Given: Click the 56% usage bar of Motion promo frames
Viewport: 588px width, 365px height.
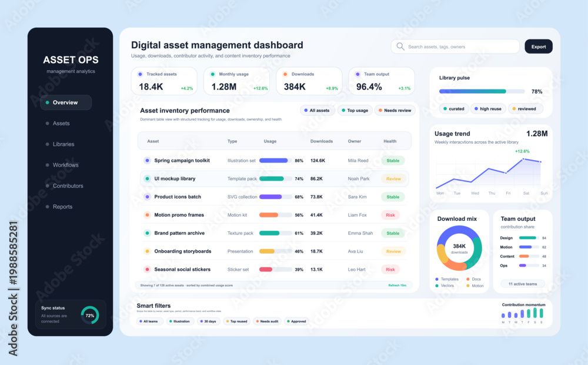Looking at the screenshot, I should [276, 215].
